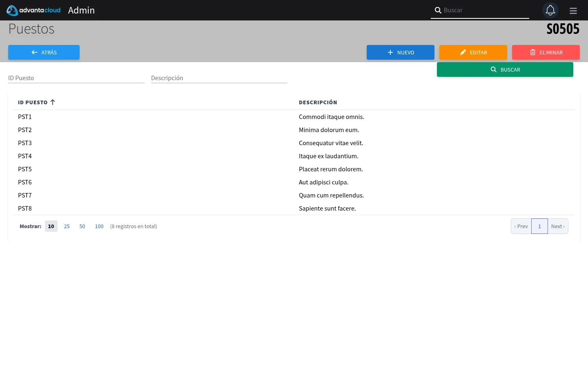This screenshot has height=368, width=588.
Task: Sort by the DESCRIPCIÓN column header
Action: [x=318, y=102]
